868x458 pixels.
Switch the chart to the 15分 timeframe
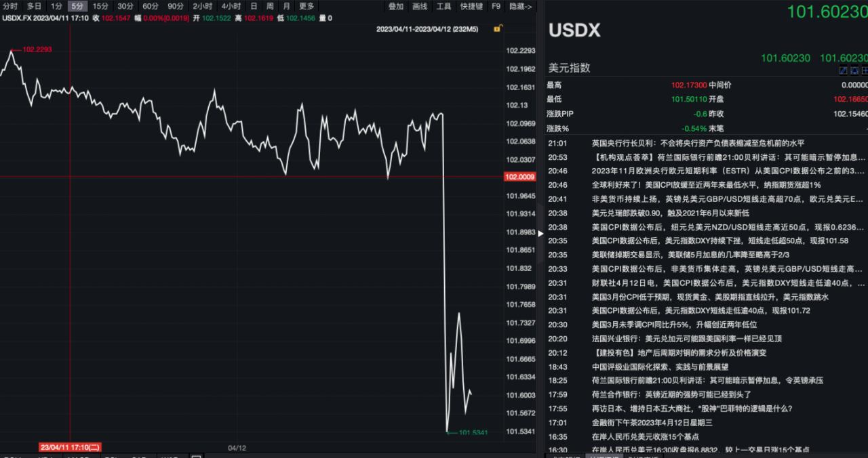coord(100,6)
